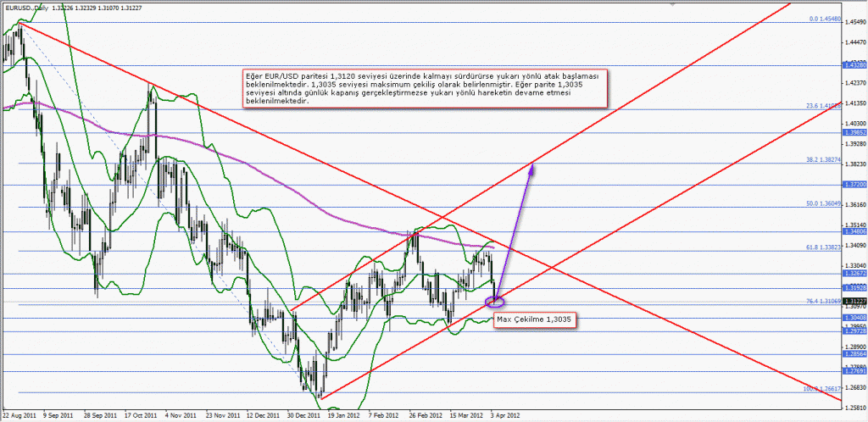Viewport: 868px width, 422px height.
Task: Click the 1.36160 price axis value
Action: pyautogui.click(x=856, y=205)
